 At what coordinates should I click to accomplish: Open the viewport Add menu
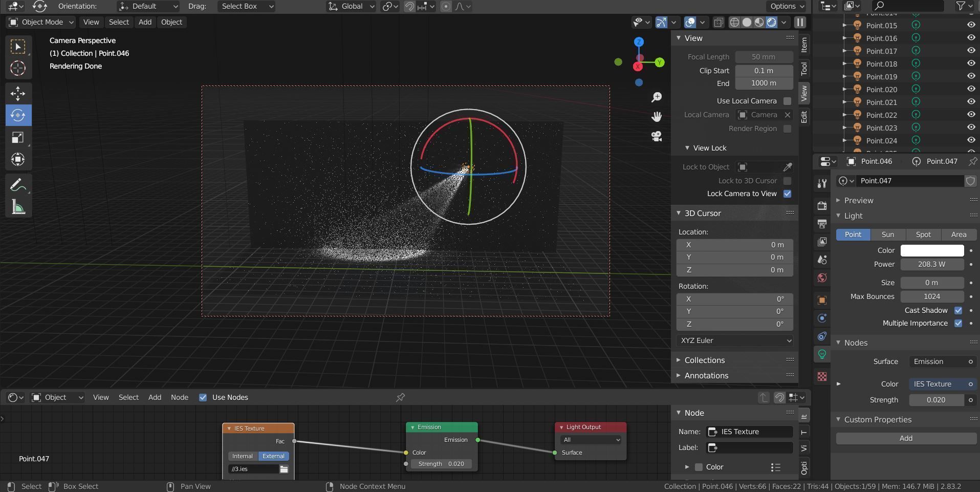coord(145,22)
